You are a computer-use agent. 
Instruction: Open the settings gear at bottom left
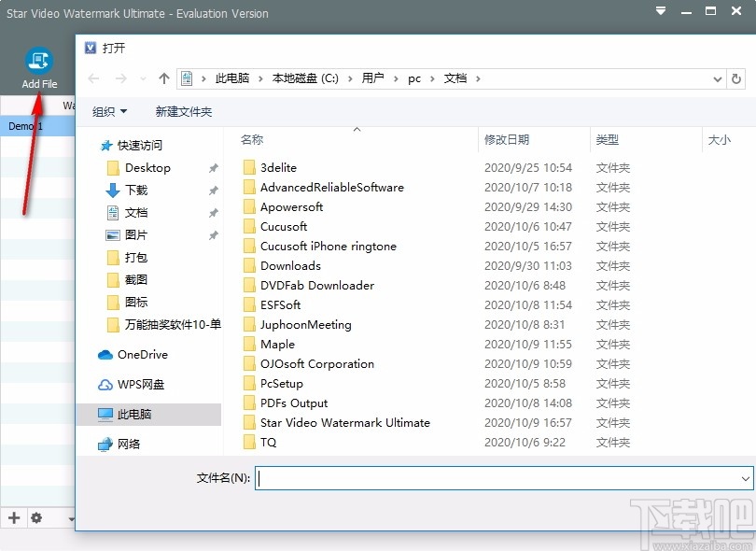(35, 517)
